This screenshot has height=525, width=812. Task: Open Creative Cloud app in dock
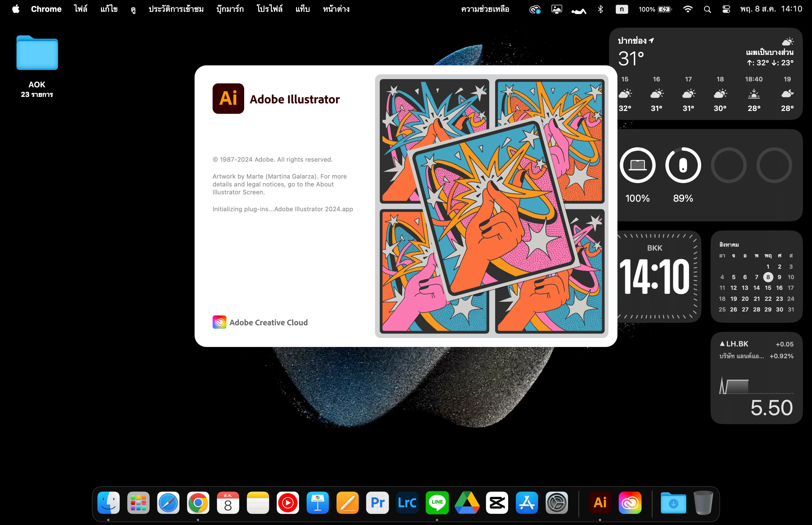(630, 502)
